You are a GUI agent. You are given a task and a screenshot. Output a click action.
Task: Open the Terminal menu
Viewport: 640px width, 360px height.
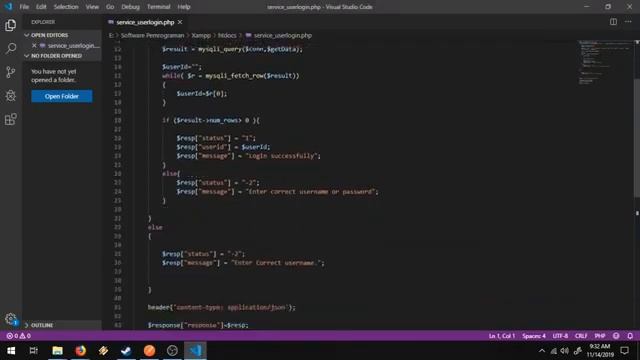point(158,7)
